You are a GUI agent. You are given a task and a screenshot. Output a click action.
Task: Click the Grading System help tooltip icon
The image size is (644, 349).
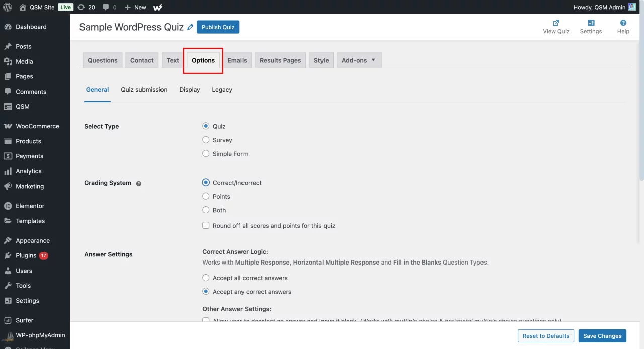tap(139, 184)
